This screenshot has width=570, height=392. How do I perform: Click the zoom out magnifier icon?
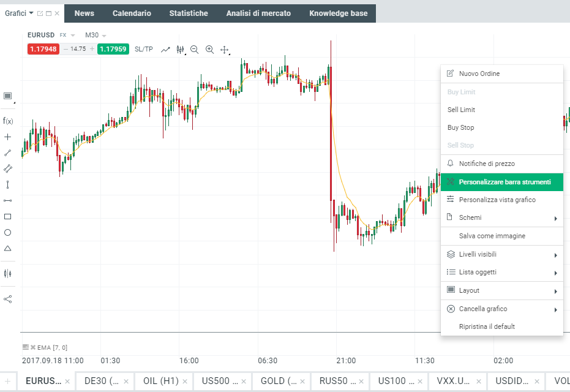pyautogui.click(x=195, y=50)
